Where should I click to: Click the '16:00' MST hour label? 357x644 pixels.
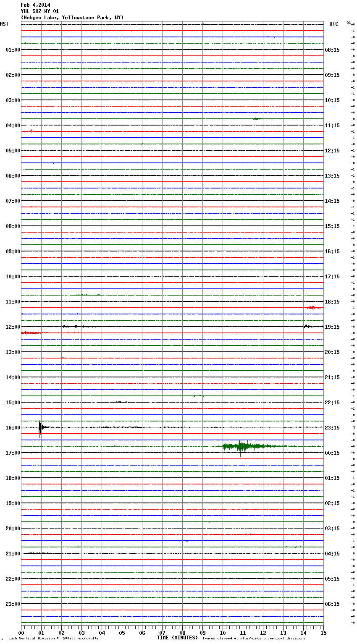point(13,428)
